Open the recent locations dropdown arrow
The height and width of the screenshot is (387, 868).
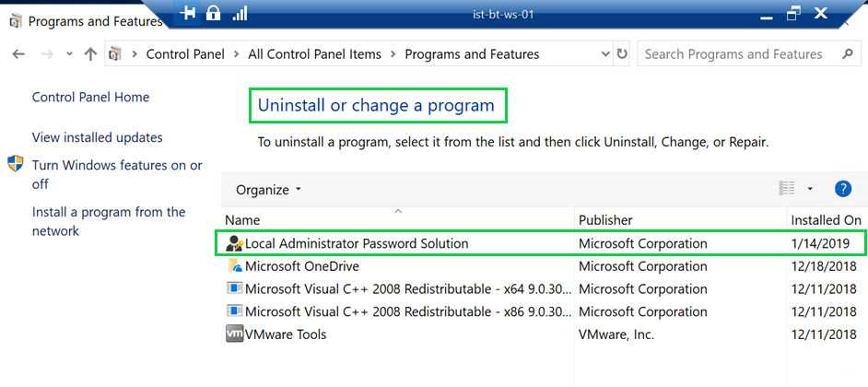69,54
